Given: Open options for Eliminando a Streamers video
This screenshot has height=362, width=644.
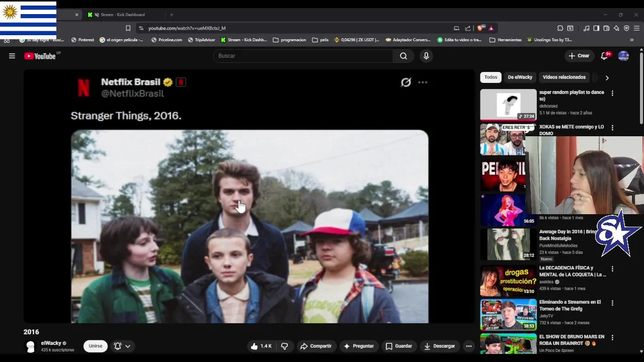Looking at the screenshot, I should pos(612,303).
